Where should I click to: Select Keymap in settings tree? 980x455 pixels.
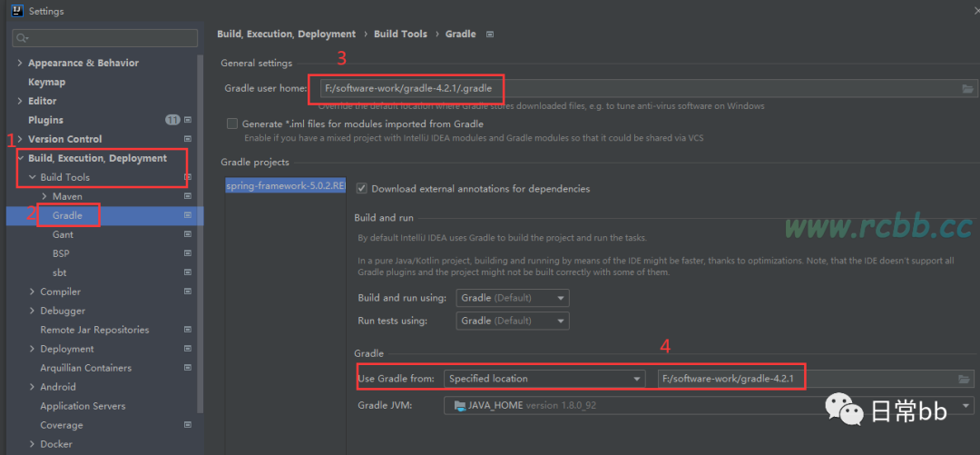pyautogui.click(x=46, y=82)
